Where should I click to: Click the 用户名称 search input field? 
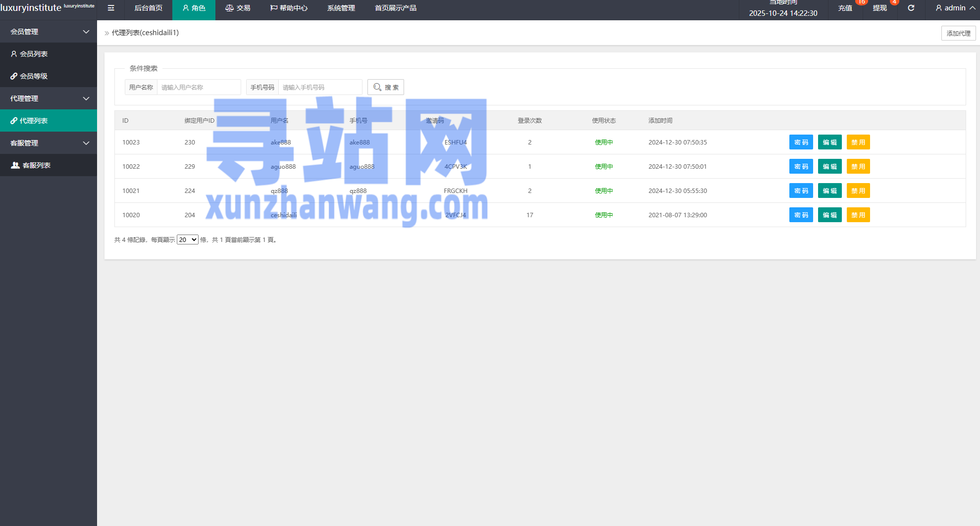pyautogui.click(x=199, y=87)
